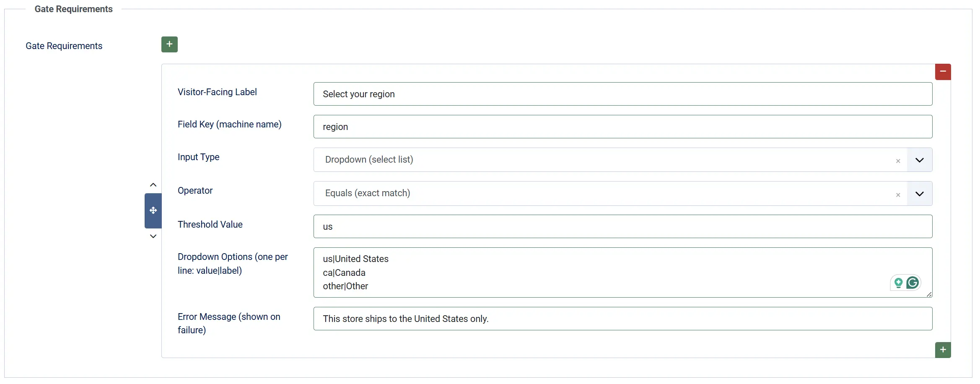Image resolution: width=980 pixels, height=384 pixels.
Task: Click the green plus button below the requirement
Action: tap(943, 350)
